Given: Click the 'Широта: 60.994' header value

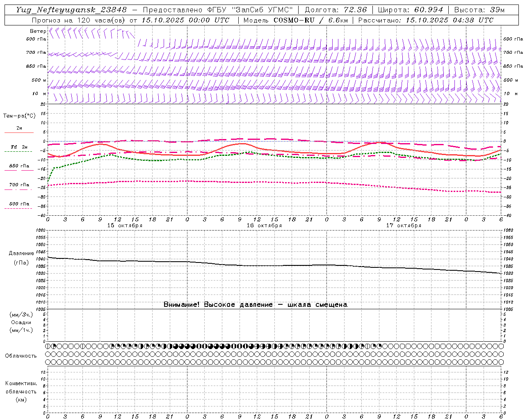Looking at the screenshot, I should (x=410, y=10).
